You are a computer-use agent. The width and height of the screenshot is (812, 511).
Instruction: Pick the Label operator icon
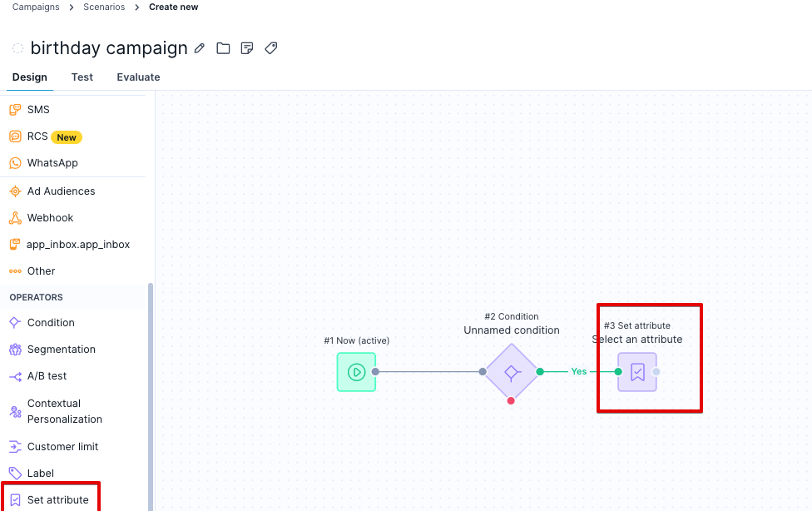tap(15, 474)
